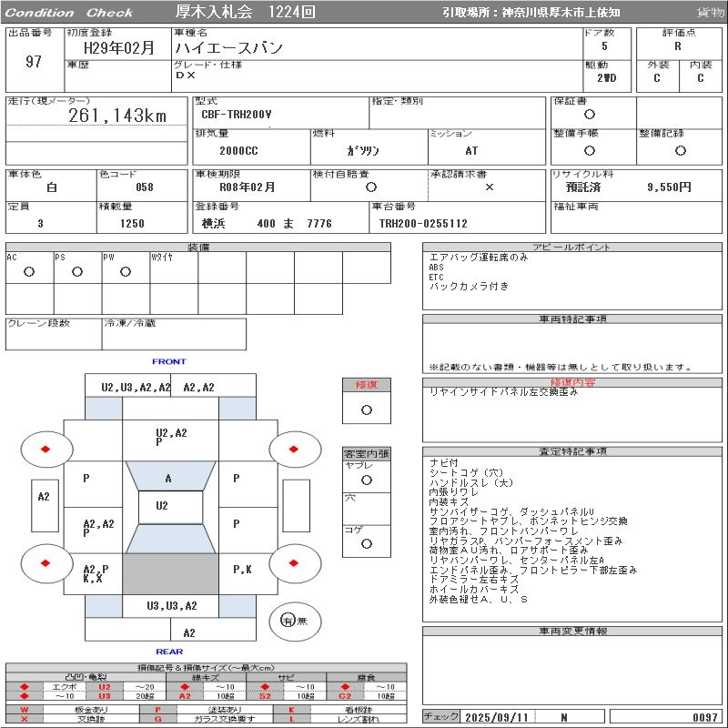Click the ホイールカバーキズ inspection note
728x728 pixels.
(474, 589)
